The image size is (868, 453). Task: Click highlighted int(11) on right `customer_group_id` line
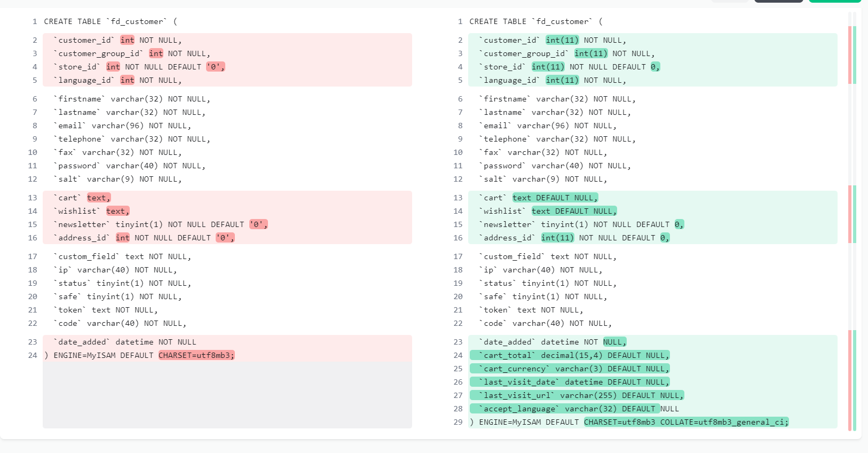(591, 53)
